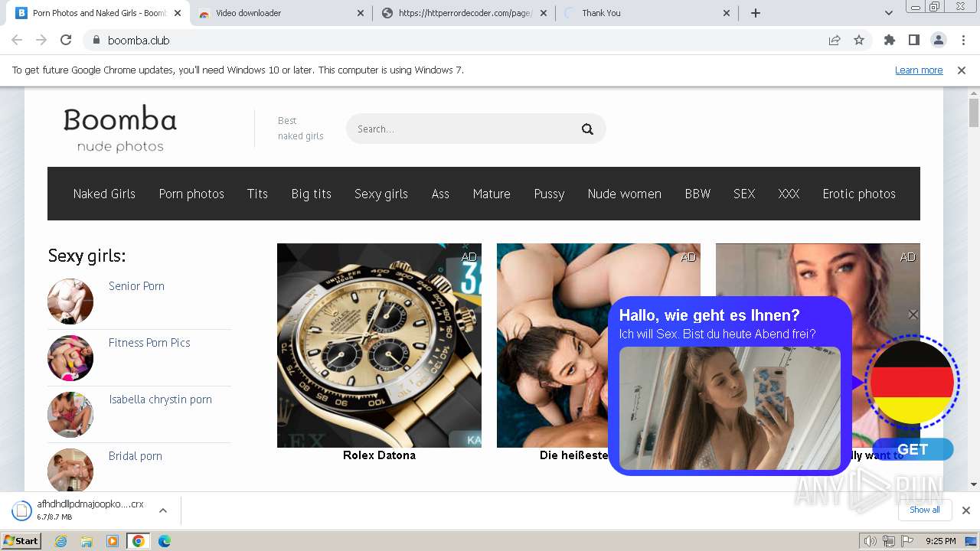Click the downloading crx file item
The image size is (980, 551).
[80, 510]
